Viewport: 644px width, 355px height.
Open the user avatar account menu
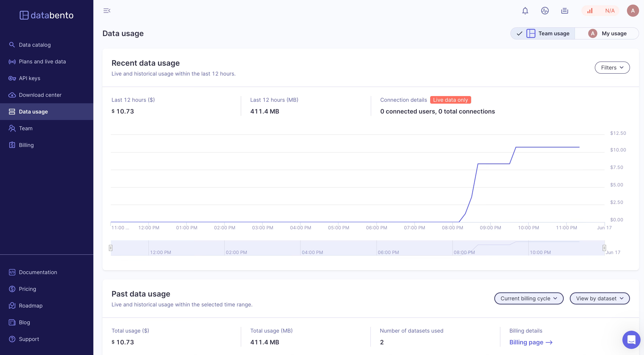633,11
